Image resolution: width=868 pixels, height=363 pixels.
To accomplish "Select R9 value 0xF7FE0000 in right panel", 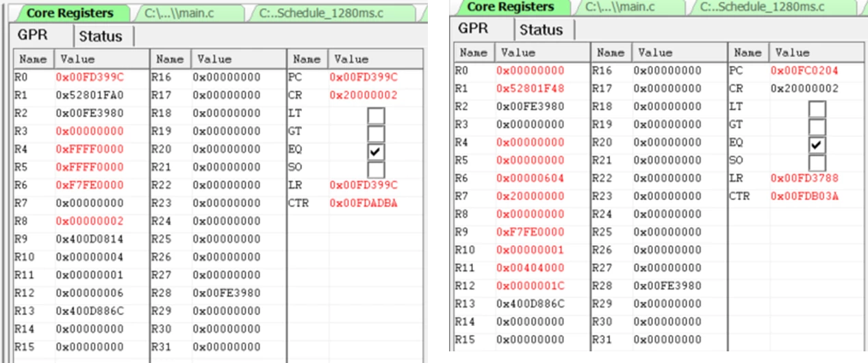I will click(531, 232).
